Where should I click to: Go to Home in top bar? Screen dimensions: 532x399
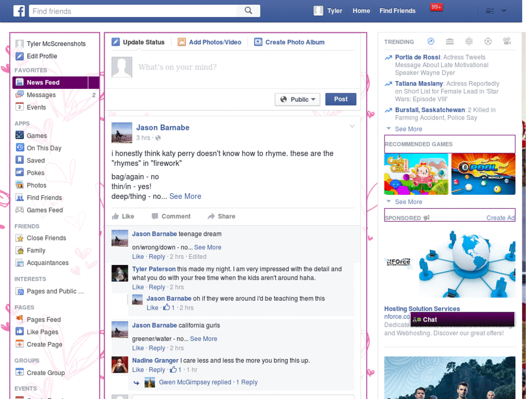(361, 11)
